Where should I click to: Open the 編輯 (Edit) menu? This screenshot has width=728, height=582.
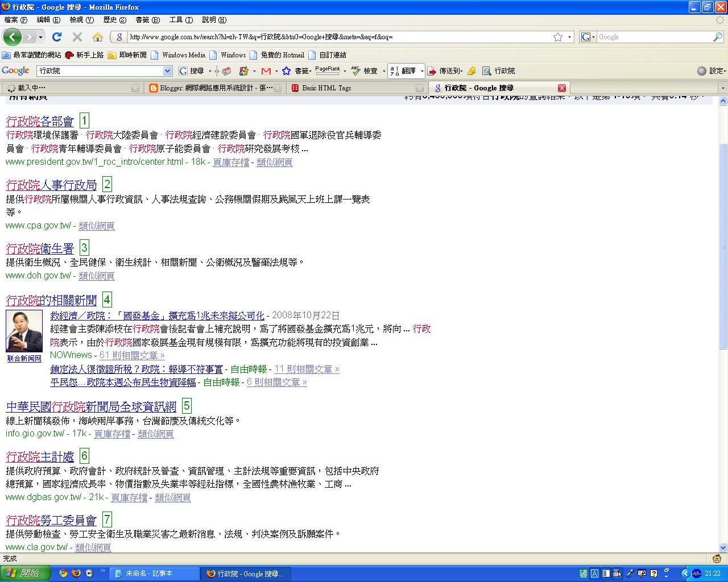pyautogui.click(x=48, y=20)
